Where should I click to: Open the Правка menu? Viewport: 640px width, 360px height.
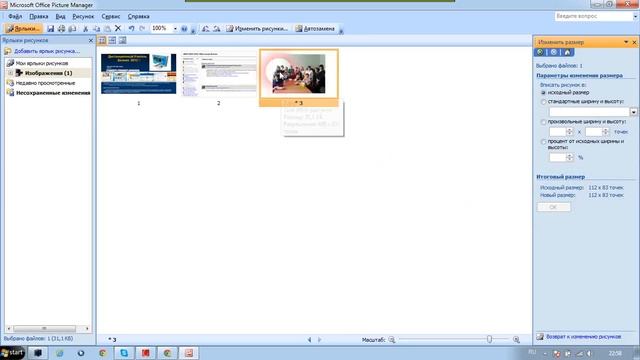[x=39, y=16]
